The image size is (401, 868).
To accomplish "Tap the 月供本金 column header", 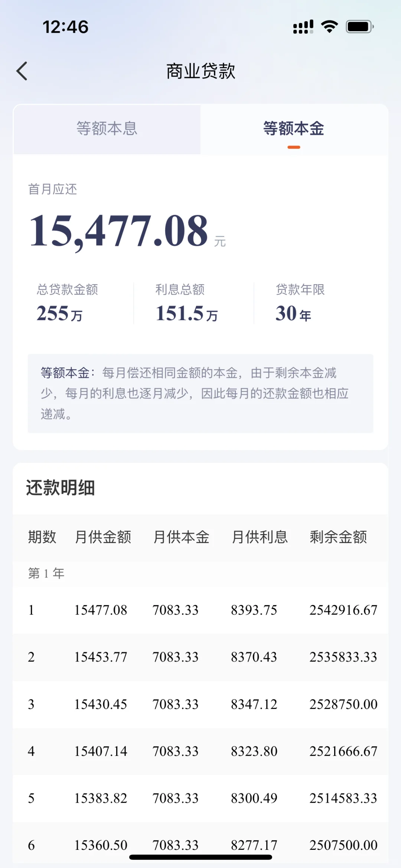I will pyautogui.click(x=181, y=537).
